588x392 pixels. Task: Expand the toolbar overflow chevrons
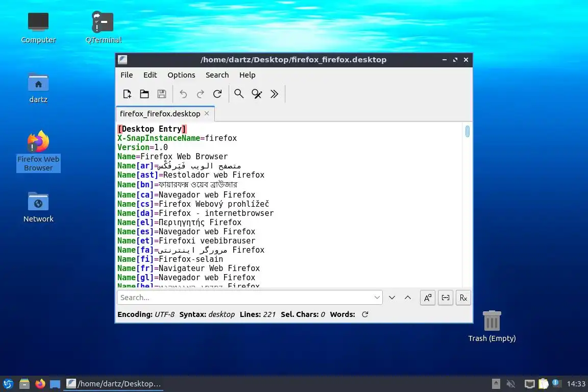coord(274,94)
